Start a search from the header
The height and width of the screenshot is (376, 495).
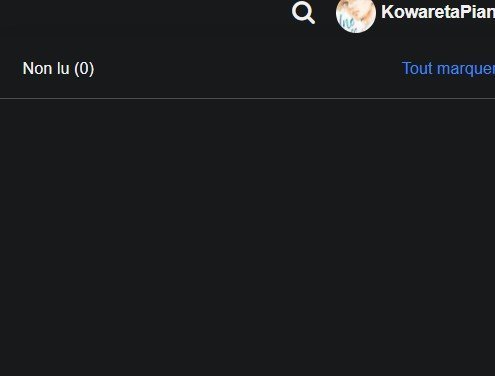tap(303, 13)
